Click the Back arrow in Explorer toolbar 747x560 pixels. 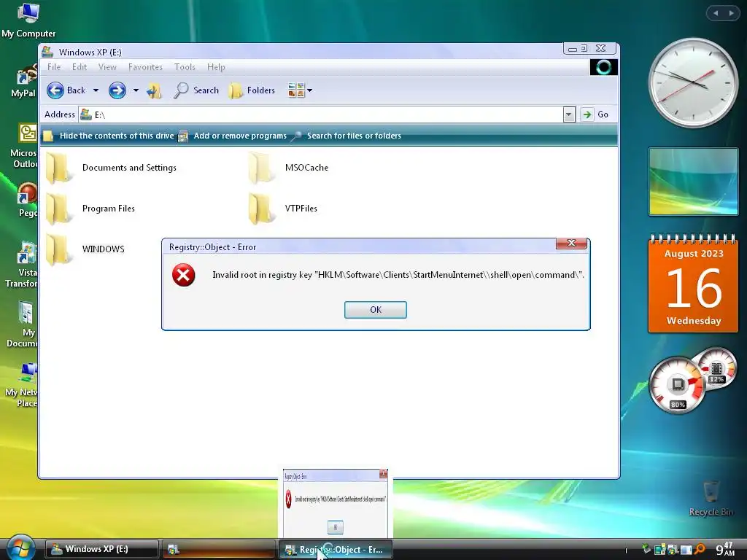pos(55,90)
